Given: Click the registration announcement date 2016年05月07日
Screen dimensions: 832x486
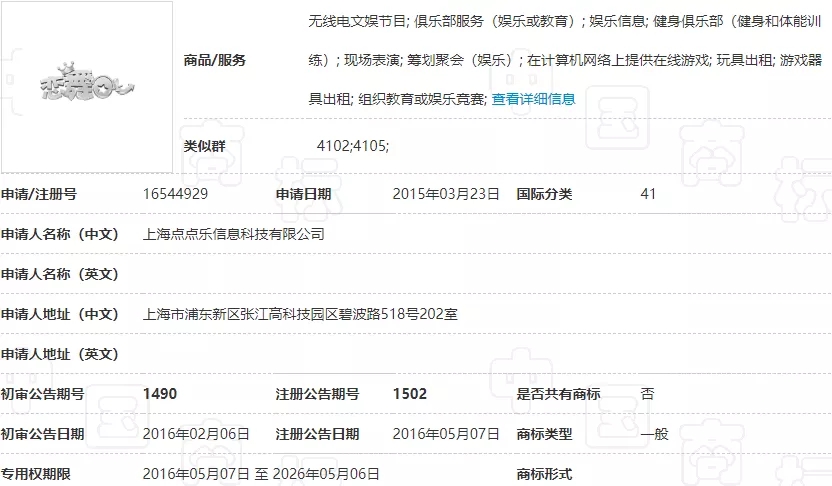Looking at the screenshot, I should [x=446, y=434].
